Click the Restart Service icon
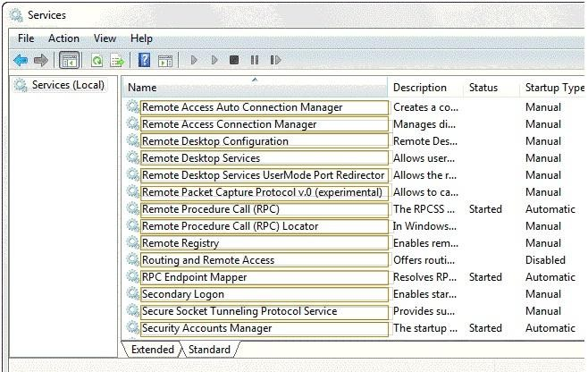Screen dimensions: 588x372 tap(275, 60)
